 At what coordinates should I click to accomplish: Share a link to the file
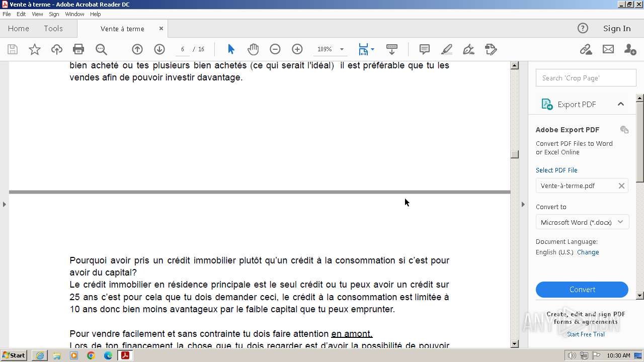586,49
